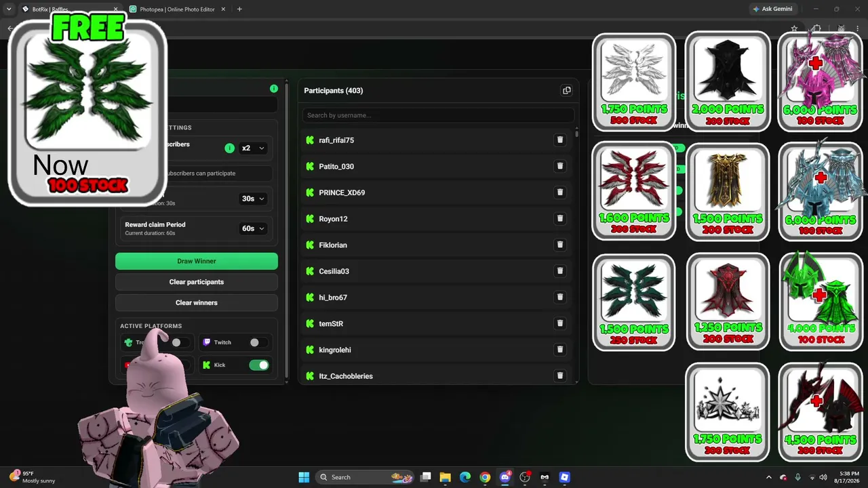Click the red wings 1,600 points card
This screenshot has height=488, width=868.
click(x=634, y=190)
